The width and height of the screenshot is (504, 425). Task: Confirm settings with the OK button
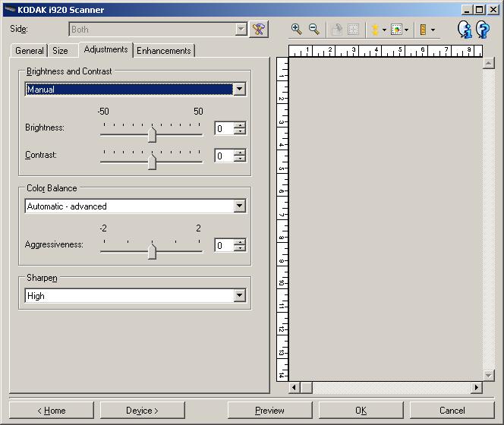tap(361, 411)
